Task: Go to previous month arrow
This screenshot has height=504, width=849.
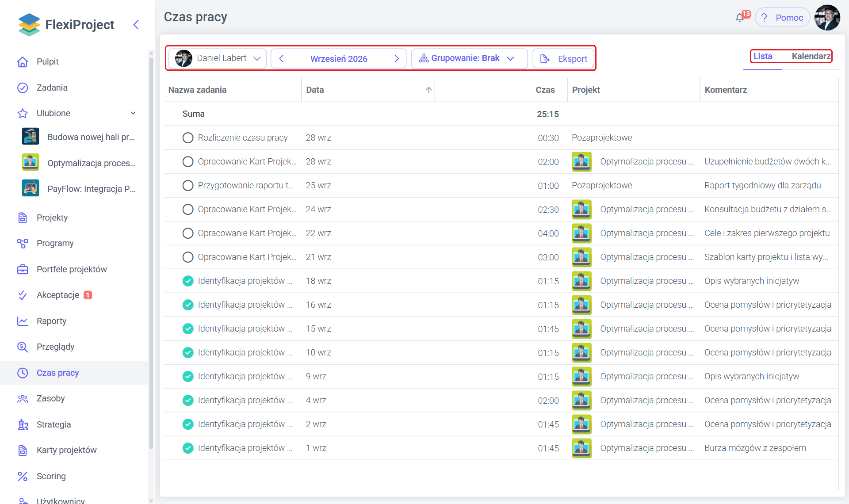Action: click(x=281, y=59)
